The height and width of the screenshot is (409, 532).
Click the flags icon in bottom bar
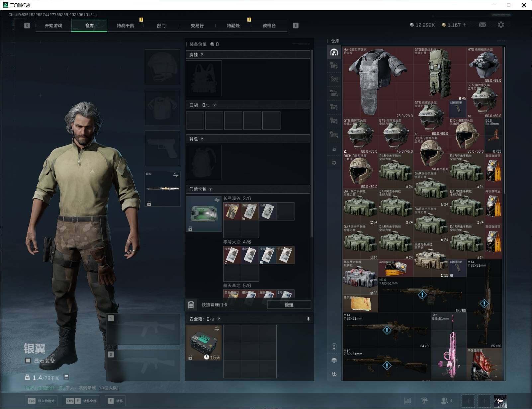[425, 401]
